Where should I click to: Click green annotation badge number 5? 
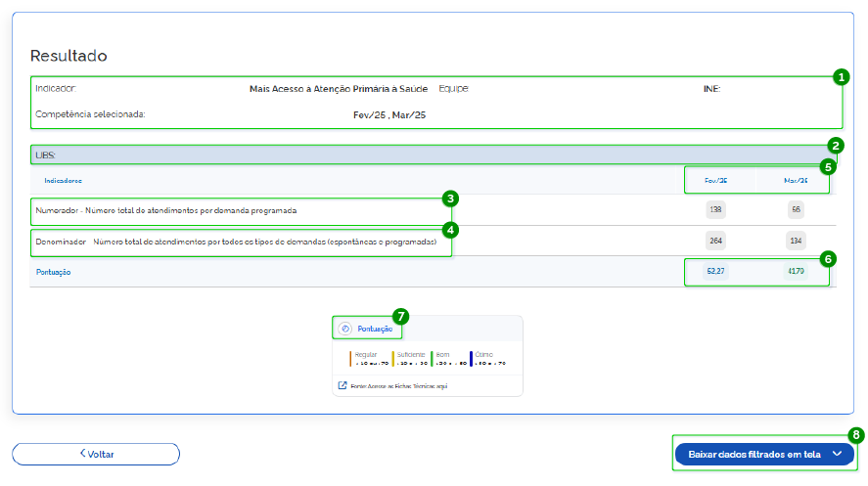pyautogui.click(x=827, y=166)
